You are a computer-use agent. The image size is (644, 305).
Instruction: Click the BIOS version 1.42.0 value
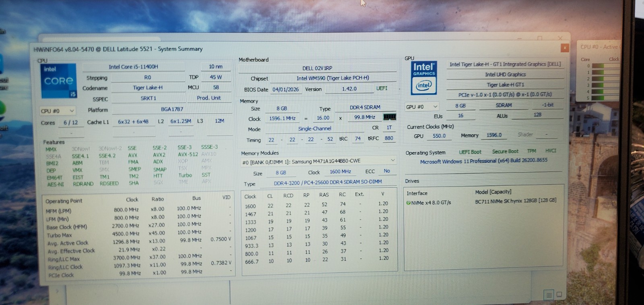349,89
